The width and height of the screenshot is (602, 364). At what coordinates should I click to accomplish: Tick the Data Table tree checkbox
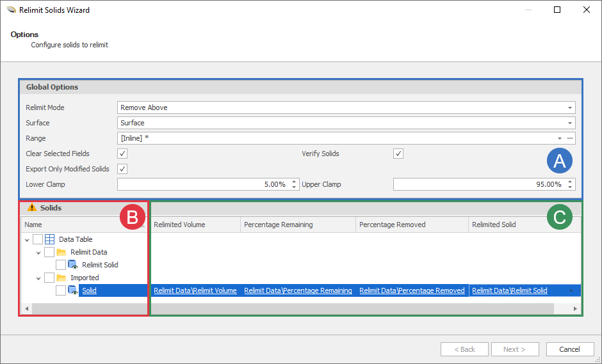[x=38, y=239]
